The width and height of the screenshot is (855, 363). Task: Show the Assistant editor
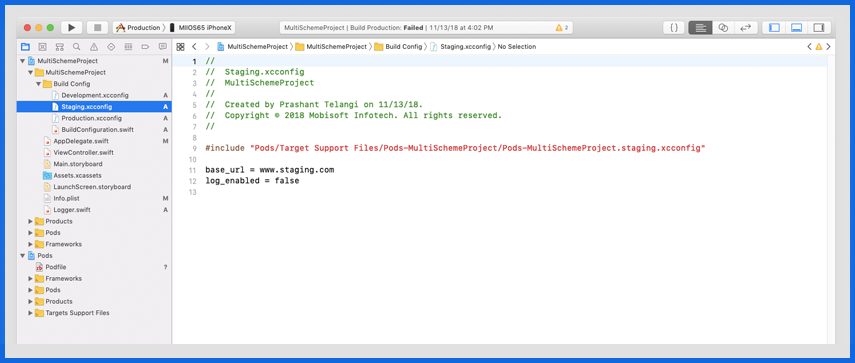pos(723,28)
